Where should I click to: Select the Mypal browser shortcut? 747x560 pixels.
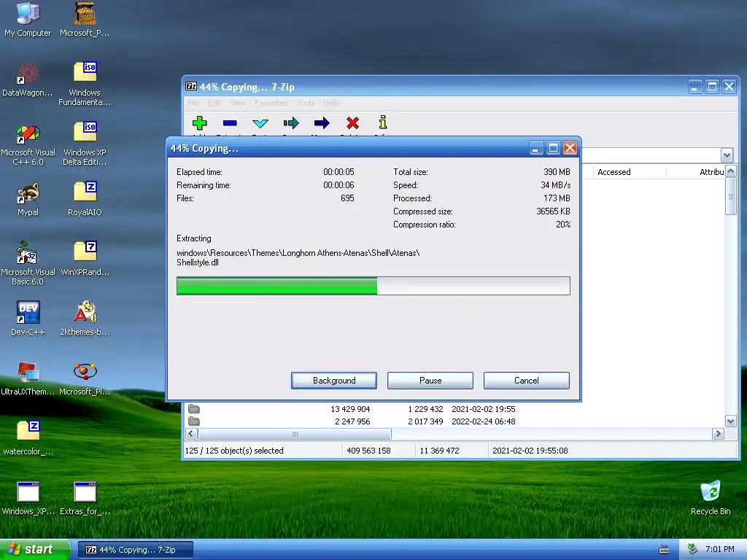pyautogui.click(x=28, y=199)
